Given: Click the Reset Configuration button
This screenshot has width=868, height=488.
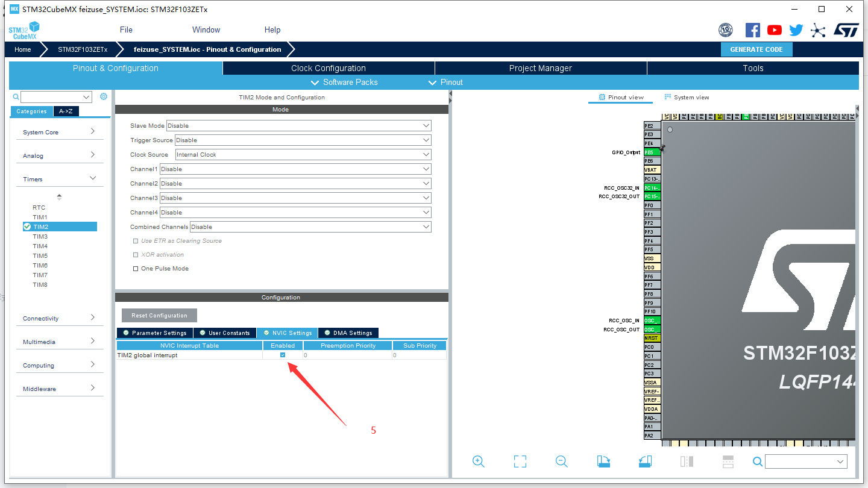Looking at the screenshot, I should [x=159, y=315].
